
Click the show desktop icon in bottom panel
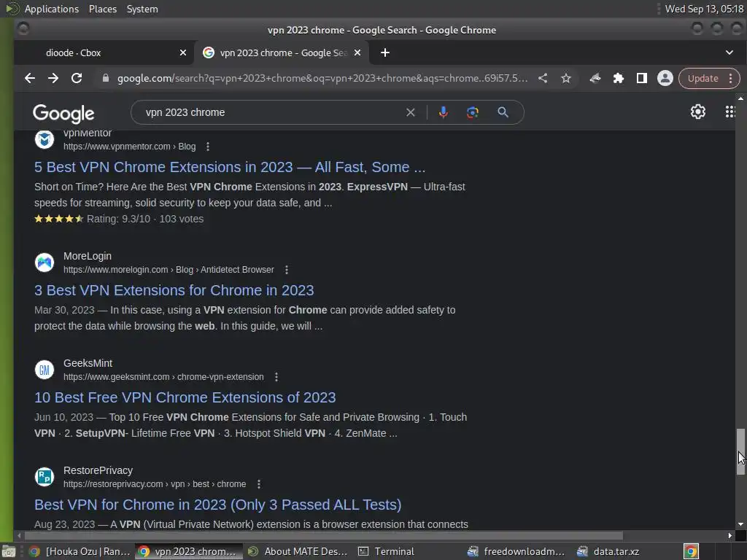(x=9, y=551)
